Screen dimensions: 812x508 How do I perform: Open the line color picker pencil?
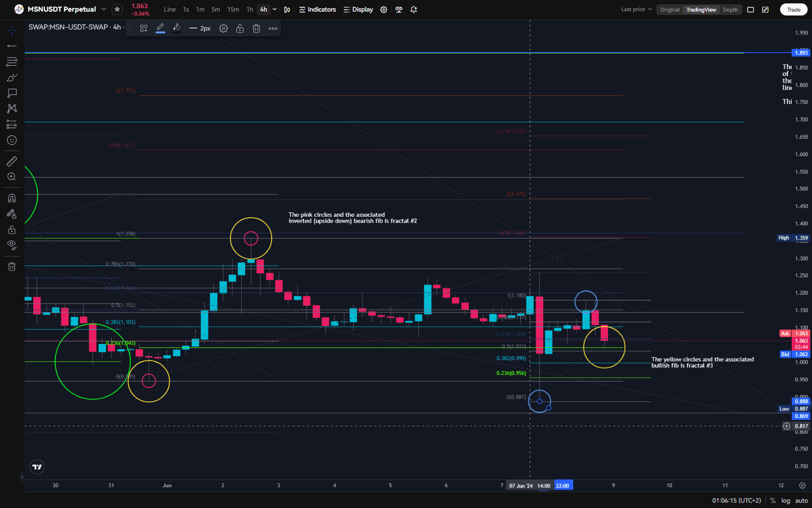160,29
